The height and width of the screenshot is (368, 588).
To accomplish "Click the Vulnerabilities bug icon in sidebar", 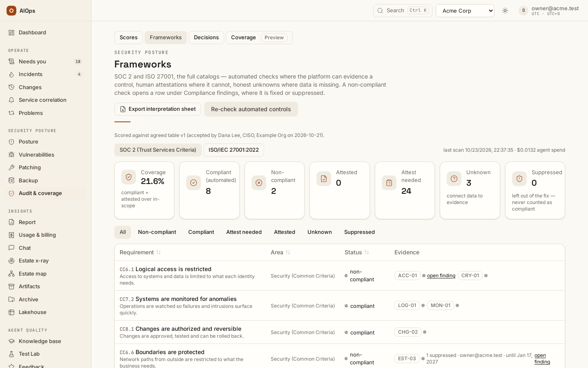I will click(x=11, y=155).
